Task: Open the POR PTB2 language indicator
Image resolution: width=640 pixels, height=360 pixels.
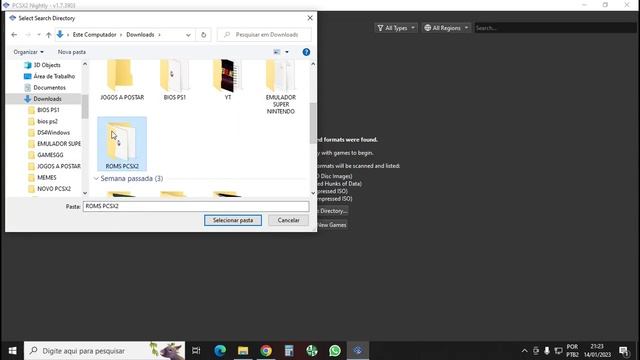Action: (x=572, y=351)
